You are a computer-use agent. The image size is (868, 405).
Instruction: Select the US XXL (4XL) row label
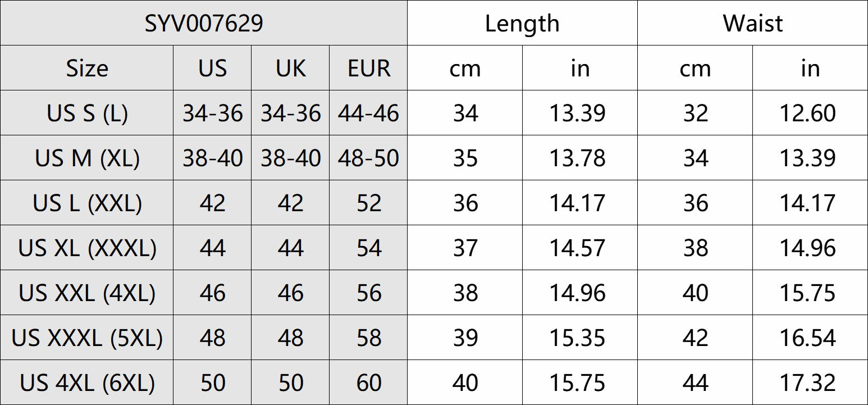pyautogui.click(x=87, y=293)
